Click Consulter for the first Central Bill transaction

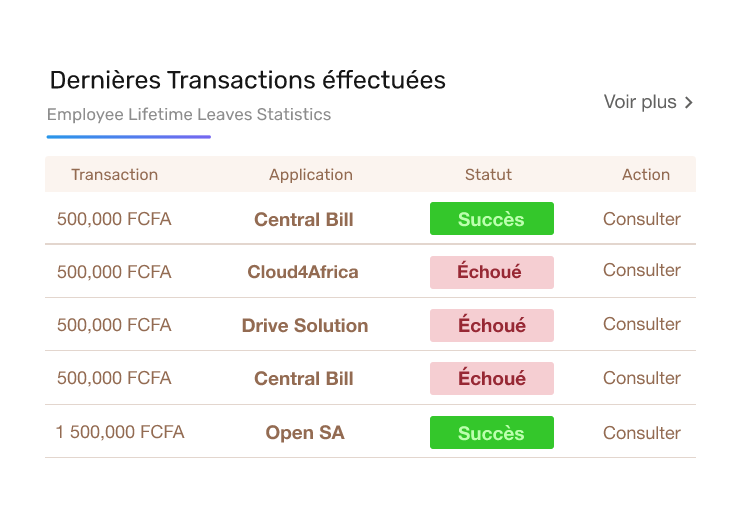coord(641,219)
